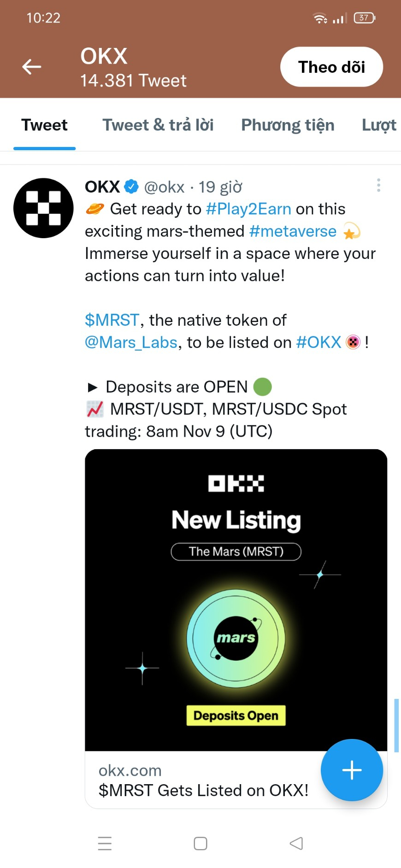Tap the back arrow icon

tap(32, 67)
